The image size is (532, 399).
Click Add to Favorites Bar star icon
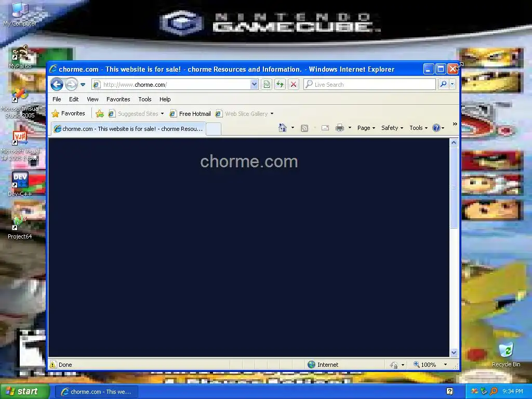pyautogui.click(x=100, y=114)
